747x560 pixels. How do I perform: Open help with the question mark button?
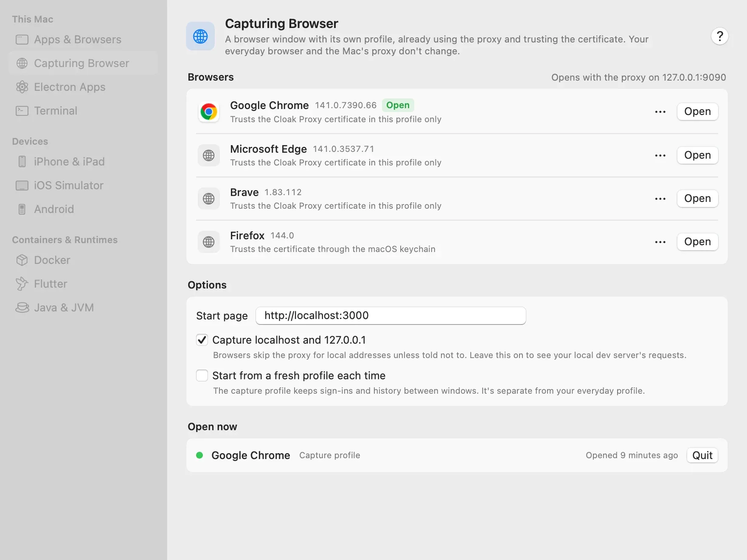pos(720,36)
